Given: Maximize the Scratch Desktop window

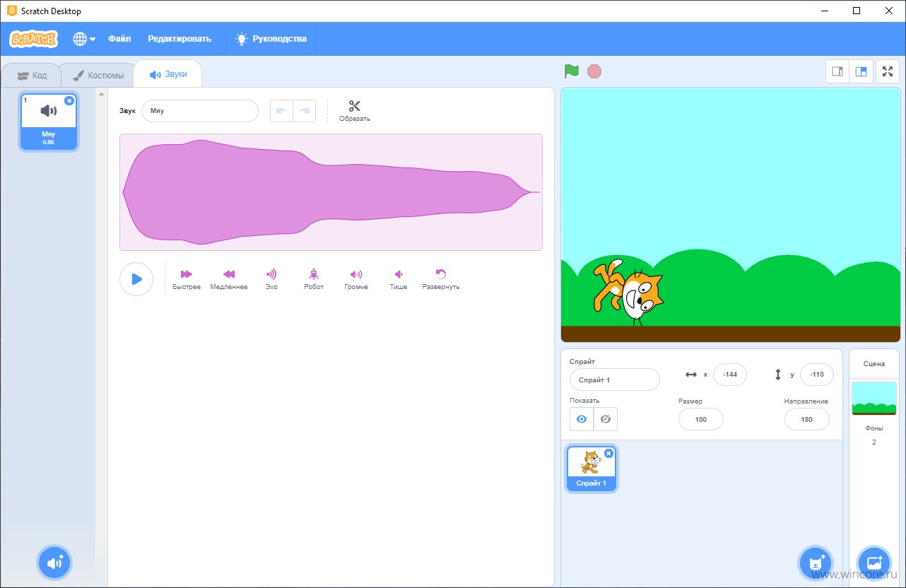Looking at the screenshot, I should (857, 11).
